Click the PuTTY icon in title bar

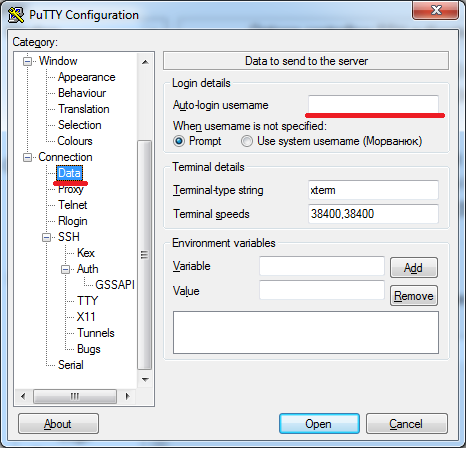pos(16,15)
